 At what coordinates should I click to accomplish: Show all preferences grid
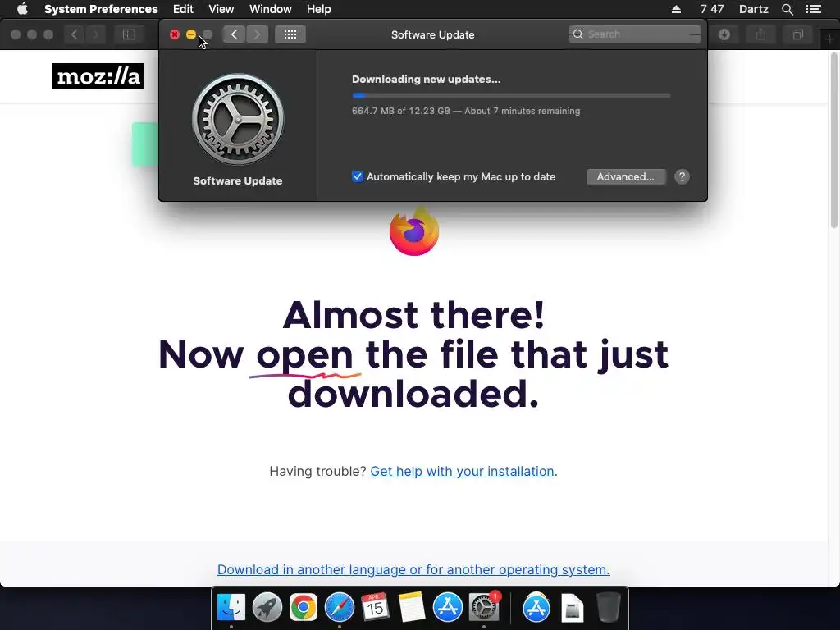(290, 34)
